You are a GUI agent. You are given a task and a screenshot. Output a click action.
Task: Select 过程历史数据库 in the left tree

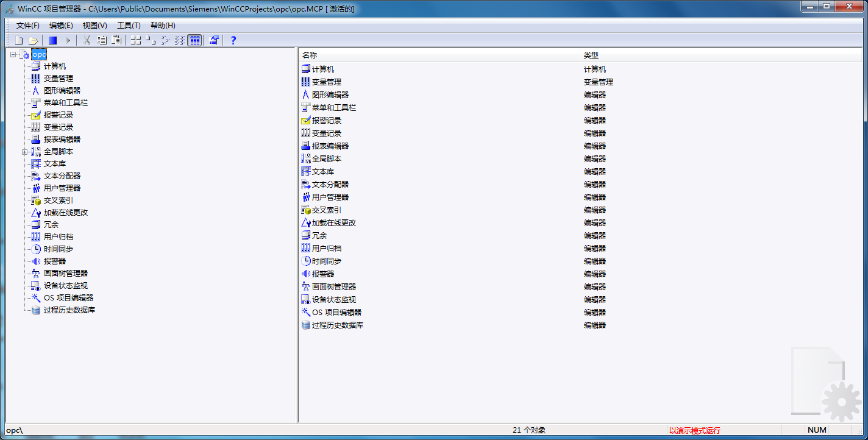(x=69, y=310)
